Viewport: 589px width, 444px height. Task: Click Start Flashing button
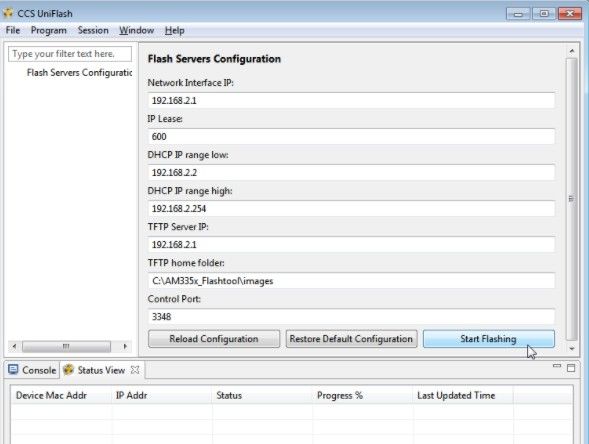[x=489, y=339]
